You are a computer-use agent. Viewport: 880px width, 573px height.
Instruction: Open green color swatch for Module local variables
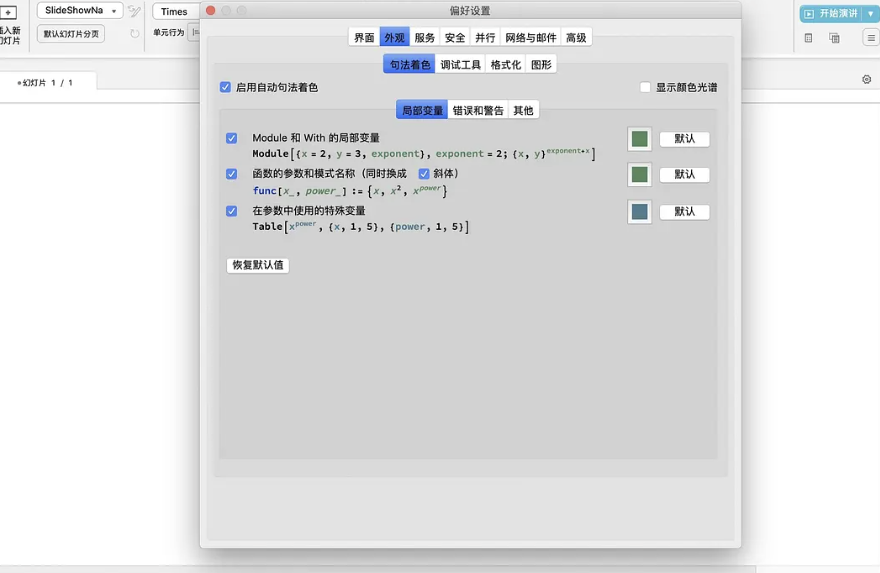[639, 139]
